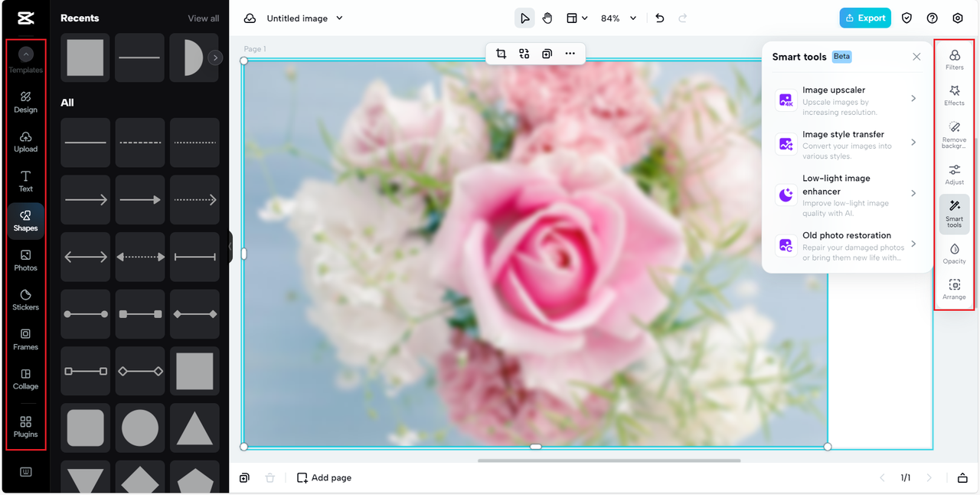Insert the line with hollow square endpoints
This screenshot has height=495, width=980.
click(85, 371)
